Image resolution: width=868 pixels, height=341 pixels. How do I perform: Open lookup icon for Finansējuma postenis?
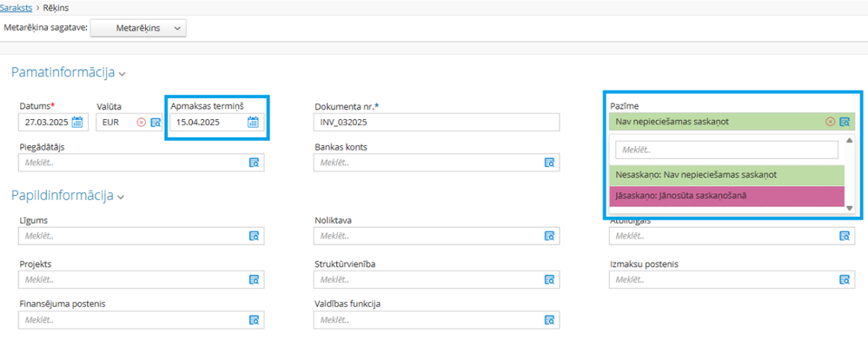[254, 319]
